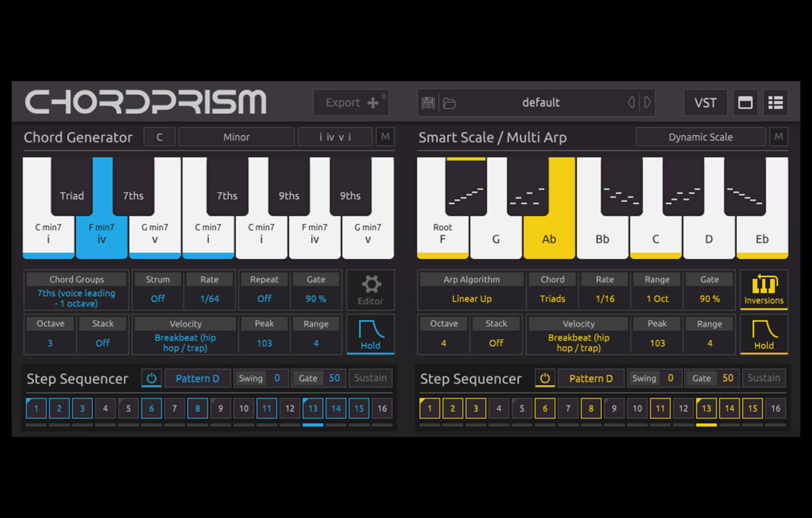The image size is (812, 518).
Task: Click the save preset floppy disk icon
Action: [x=428, y=103]
